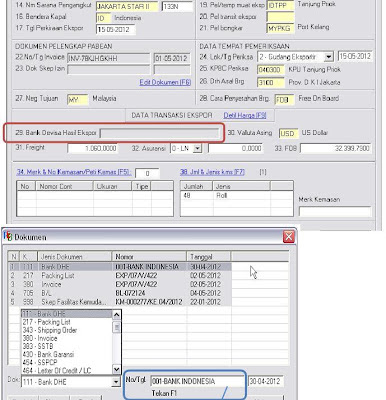
Task: Click the Ukuran column header
Action: (113, 186)
